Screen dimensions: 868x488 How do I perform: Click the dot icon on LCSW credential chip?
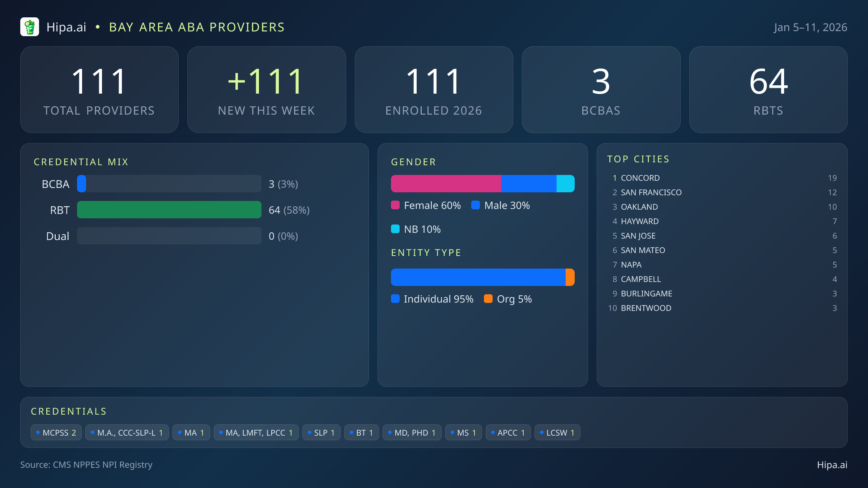click(x=541, y=432)
